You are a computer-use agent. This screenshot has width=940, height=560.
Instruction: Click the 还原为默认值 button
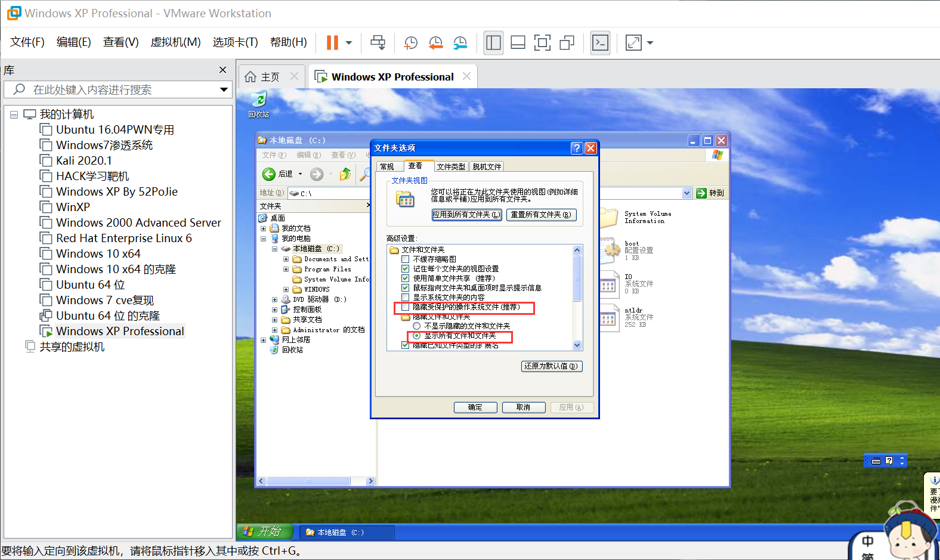[x=551, y=366]
